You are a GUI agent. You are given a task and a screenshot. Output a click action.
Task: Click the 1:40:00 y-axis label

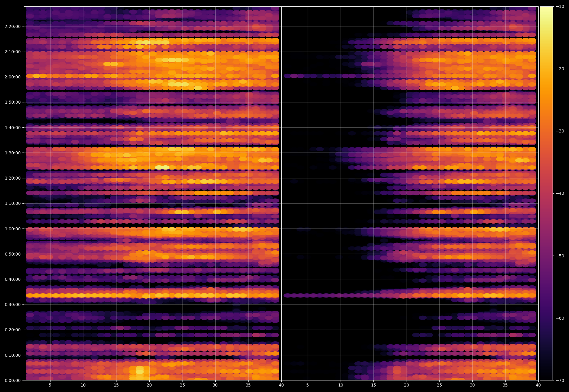(13, 128)
